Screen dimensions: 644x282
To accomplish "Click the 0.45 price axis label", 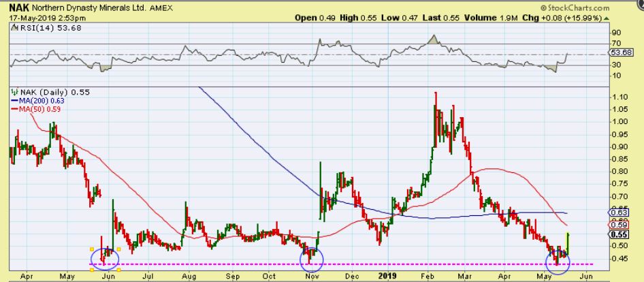I will (x=619, y=259).
